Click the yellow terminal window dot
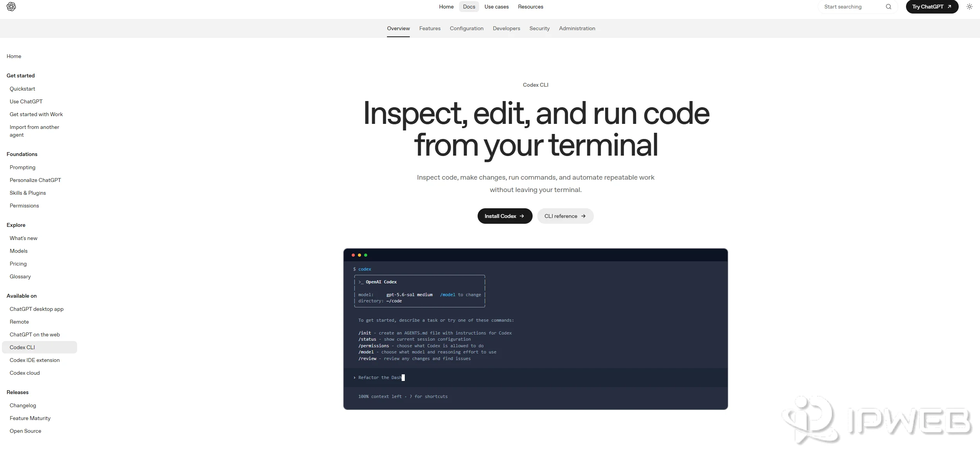Screen dimensions: 980x451 (359, 255)
